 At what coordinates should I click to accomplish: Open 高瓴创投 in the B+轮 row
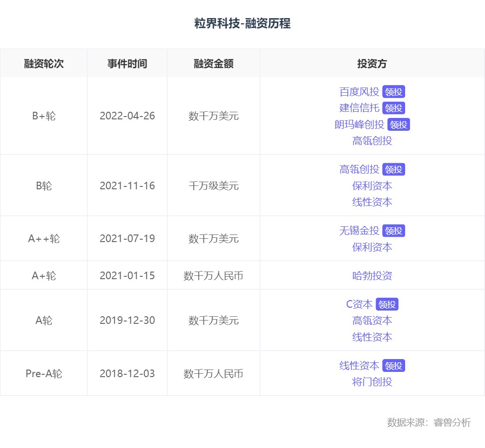click(x=372, y=141)
